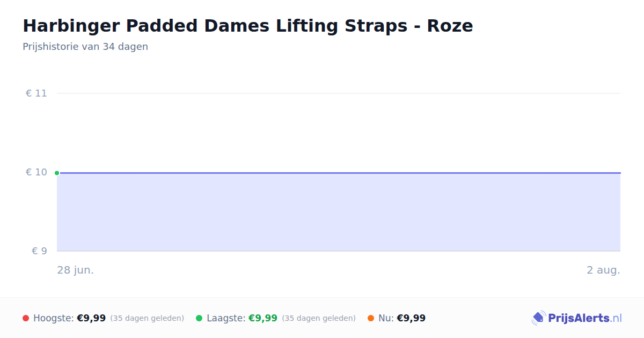The width and height of the screenshot is (644, 338).
Task: Click the Harbinger Padded Dames Lifting Straps title
Action: pyautogui.click(x=248, y=26)
